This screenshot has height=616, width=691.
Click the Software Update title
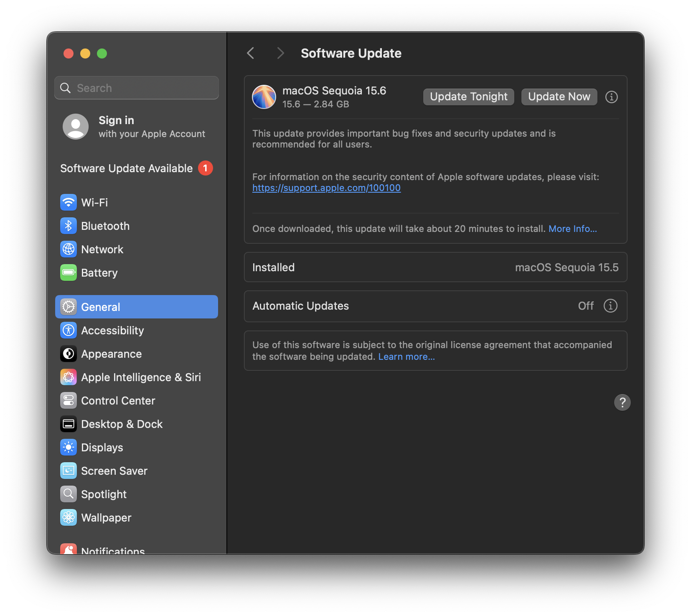351,53
